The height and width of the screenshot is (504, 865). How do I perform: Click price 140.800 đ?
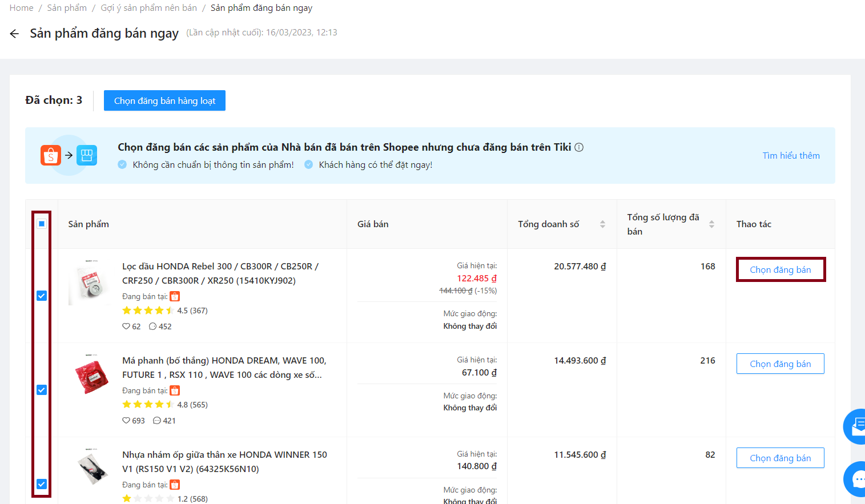click(x=477, y=466)
